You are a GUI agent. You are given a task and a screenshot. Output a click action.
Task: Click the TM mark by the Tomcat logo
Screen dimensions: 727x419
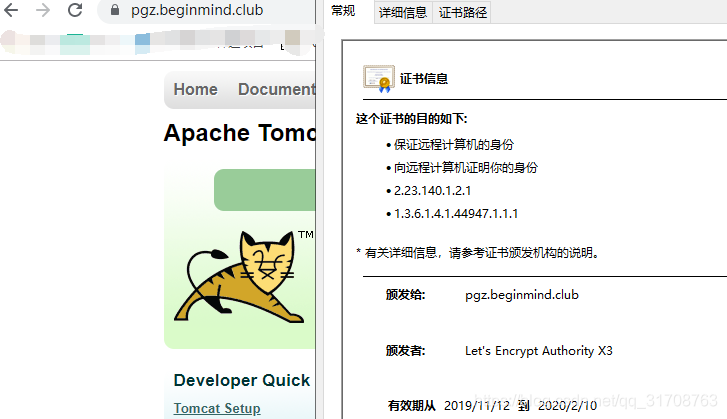pos(306,235)
